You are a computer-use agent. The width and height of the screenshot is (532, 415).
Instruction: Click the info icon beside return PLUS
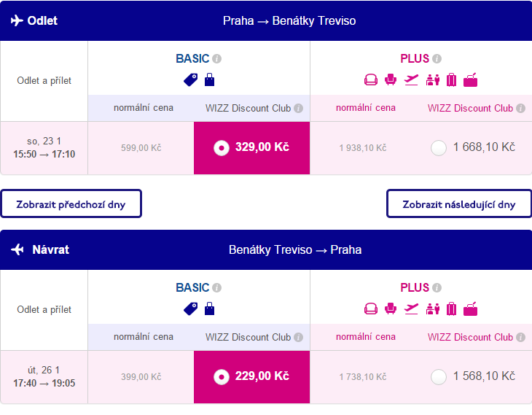437,288
